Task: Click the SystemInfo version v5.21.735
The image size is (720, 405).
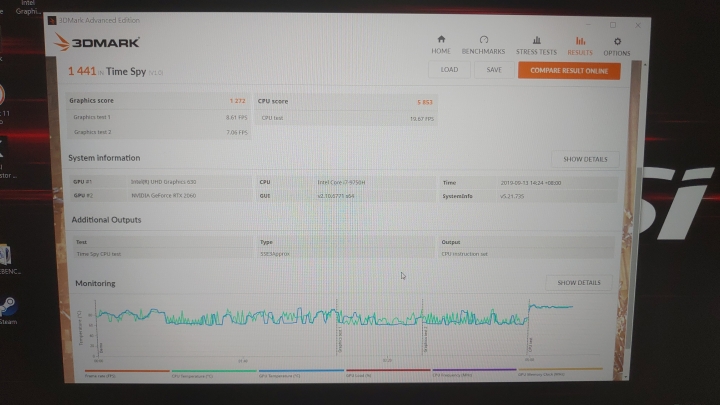Action: [x=512, y=196]
